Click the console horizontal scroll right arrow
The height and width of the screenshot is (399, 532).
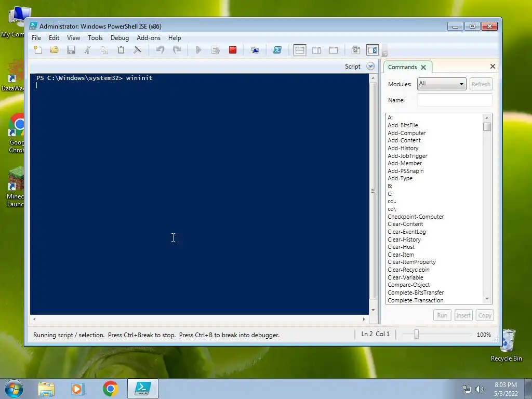tap(364, 319)
